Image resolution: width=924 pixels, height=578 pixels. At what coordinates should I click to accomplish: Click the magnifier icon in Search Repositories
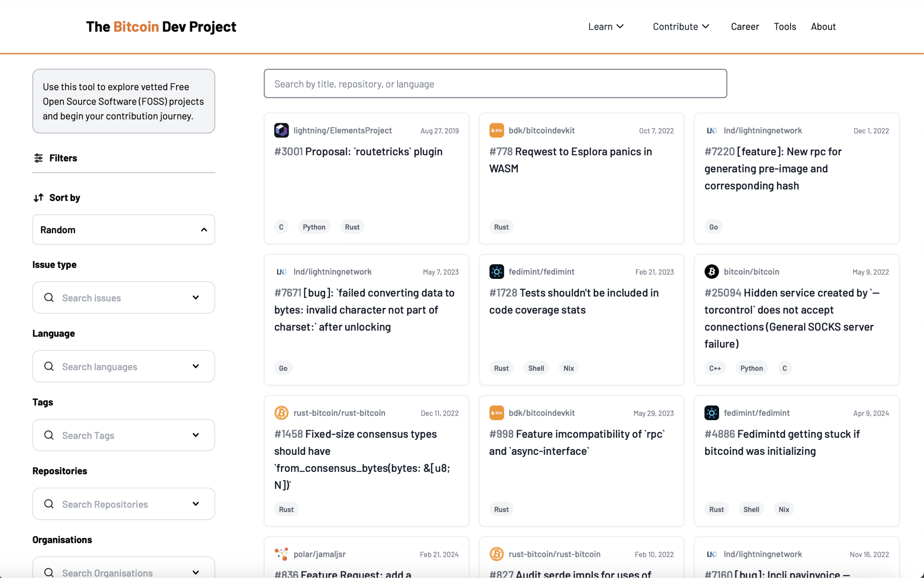tap(49, 504)
